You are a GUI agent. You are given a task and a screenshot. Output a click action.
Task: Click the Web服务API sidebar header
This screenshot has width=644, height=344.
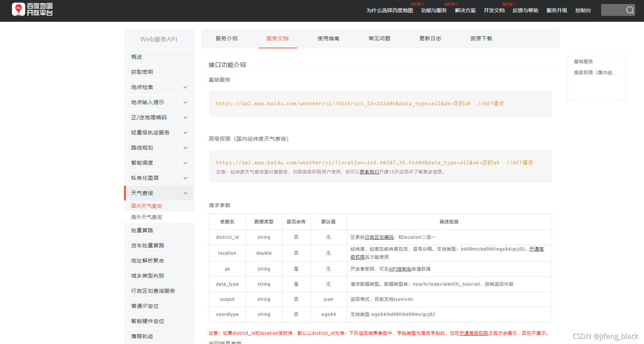point(159,39)
